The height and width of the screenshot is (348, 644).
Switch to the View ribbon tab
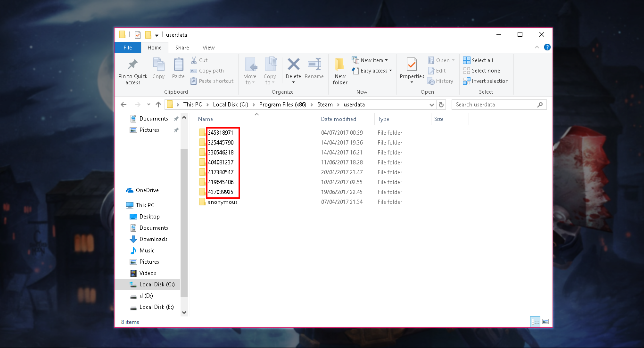pyautogui.click(x=208, y=47)
